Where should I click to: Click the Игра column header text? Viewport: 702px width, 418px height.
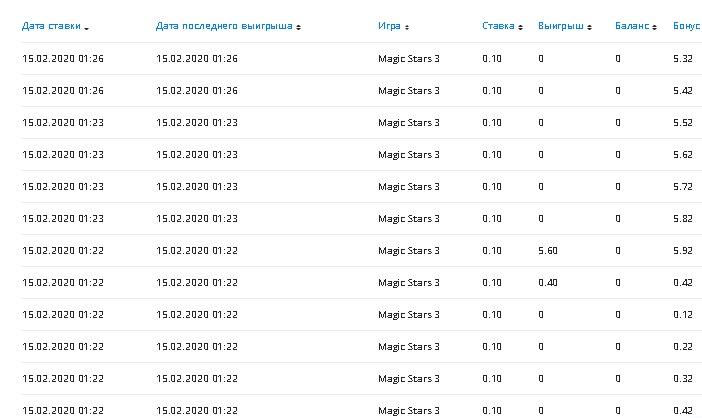[389, 26]
